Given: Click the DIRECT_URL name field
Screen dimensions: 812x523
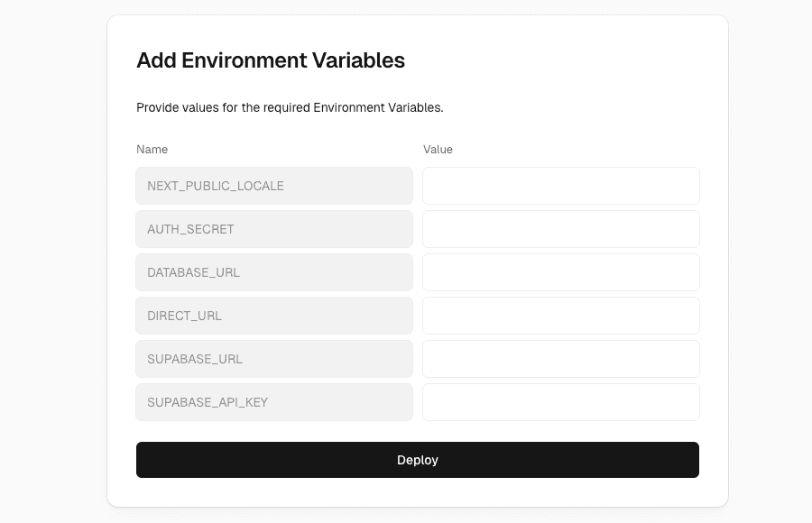Looking at the screenshot, I should [274, 316].
